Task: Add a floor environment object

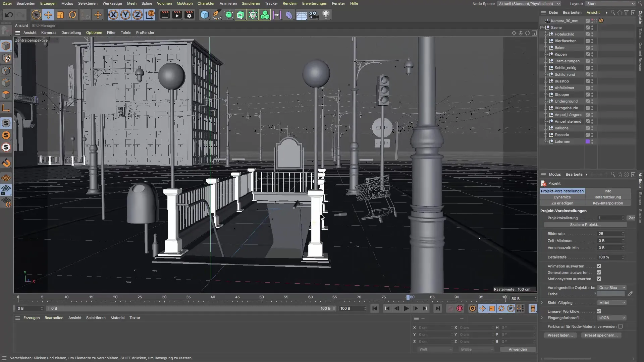Action: point(302,15)
